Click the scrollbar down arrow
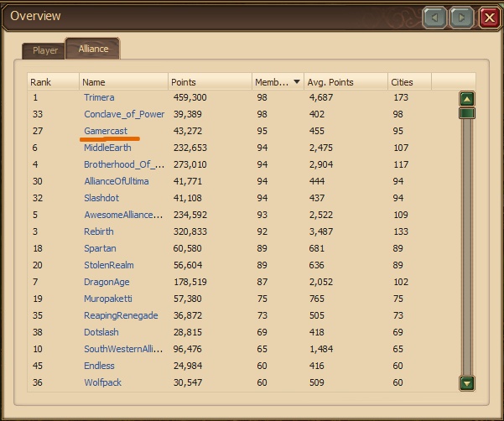Viewport: 504px width, 421px height. [x=467, y=383]
